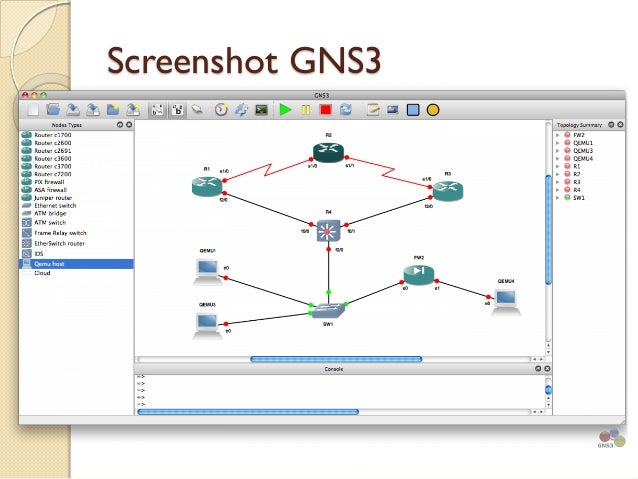638x479 pixels.
Task: Expand R4 in Topology Summary
Action: [x=558, y=190]
